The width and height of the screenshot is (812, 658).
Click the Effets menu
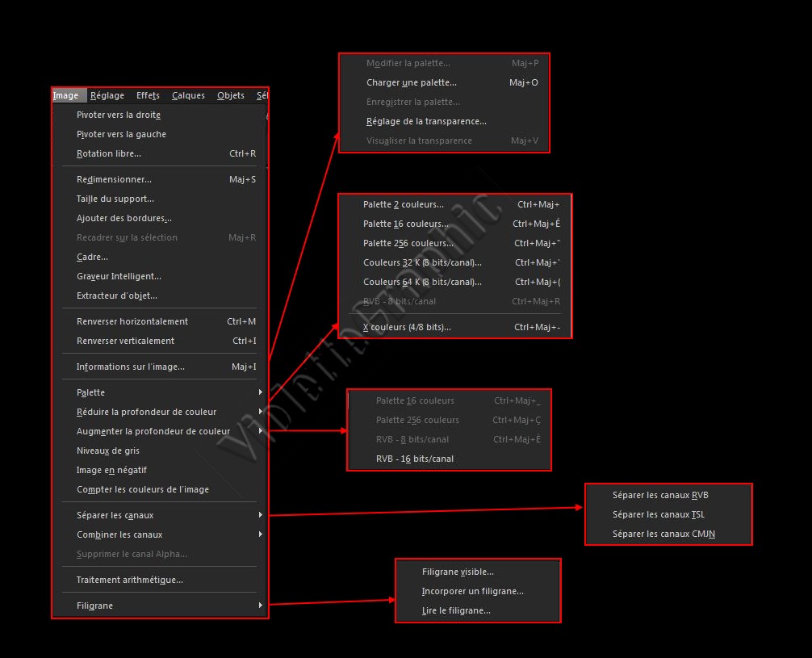(x=148, y=95)
